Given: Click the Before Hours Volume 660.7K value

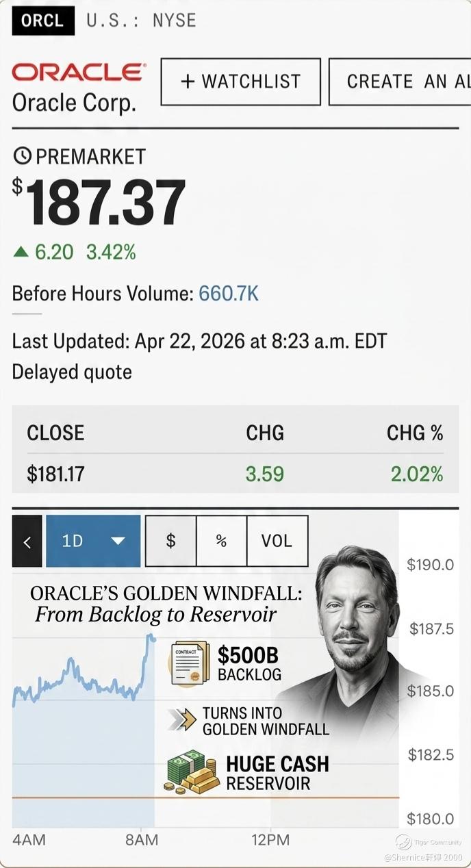Looking at the screenshot, I should coord(229,294).
